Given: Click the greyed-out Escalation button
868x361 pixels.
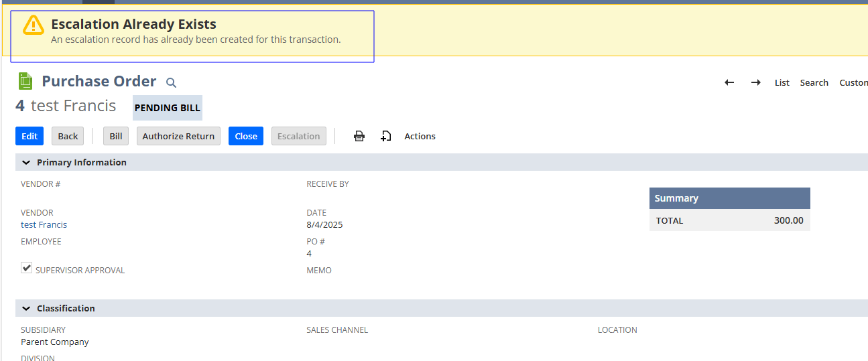Looking at the screenshot, I should point(298,136).
